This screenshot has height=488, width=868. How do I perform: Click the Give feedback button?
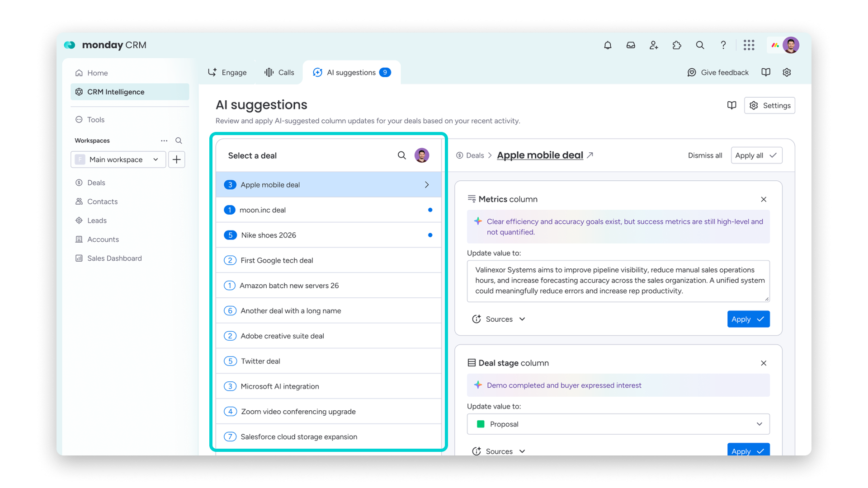point(718,72)
